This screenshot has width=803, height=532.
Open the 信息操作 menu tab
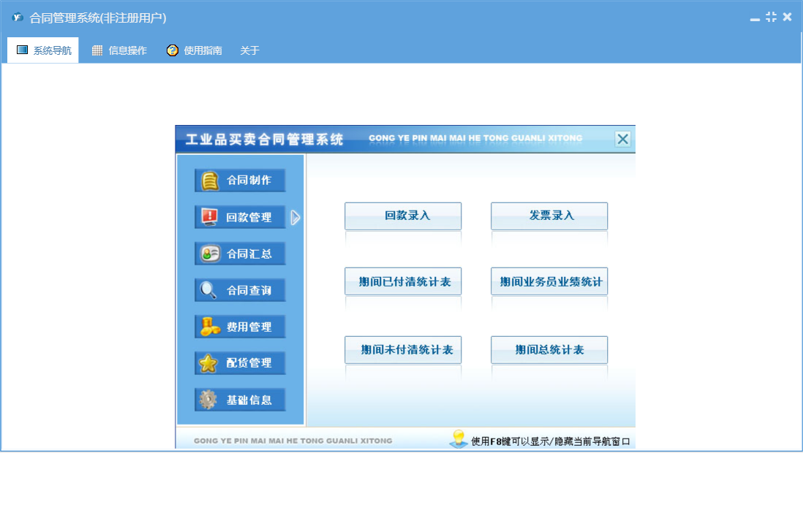click(x=119, y=50)
